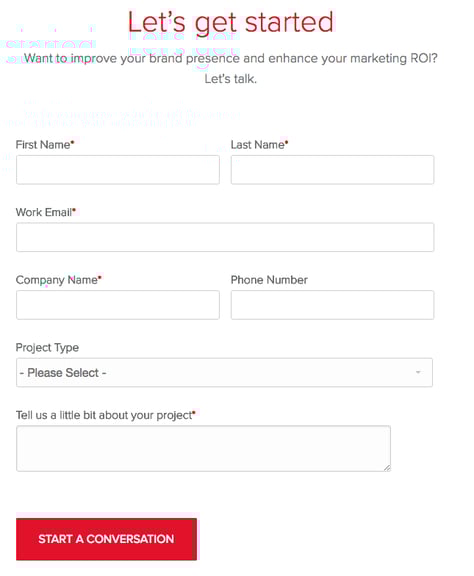474x576 pixels.
Task: Click the project description textarea
Action: click(x=203, y=449)
